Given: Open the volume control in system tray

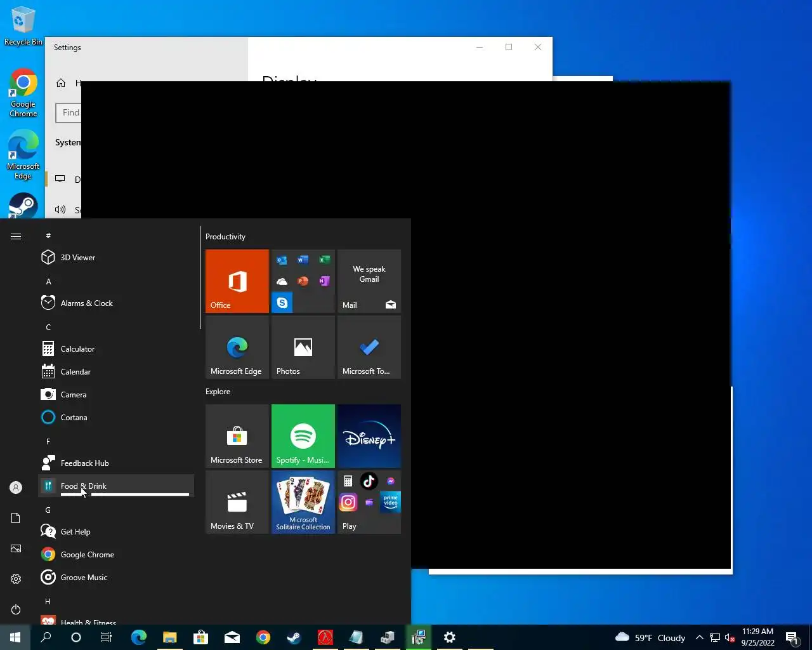Looking at the screenshot, I should 730,637.
